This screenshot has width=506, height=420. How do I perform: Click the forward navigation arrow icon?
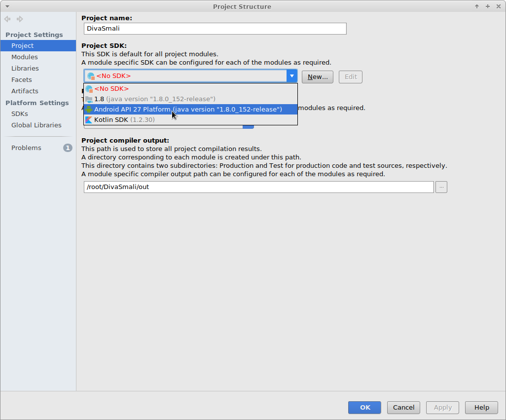click(x=20, y=19)
